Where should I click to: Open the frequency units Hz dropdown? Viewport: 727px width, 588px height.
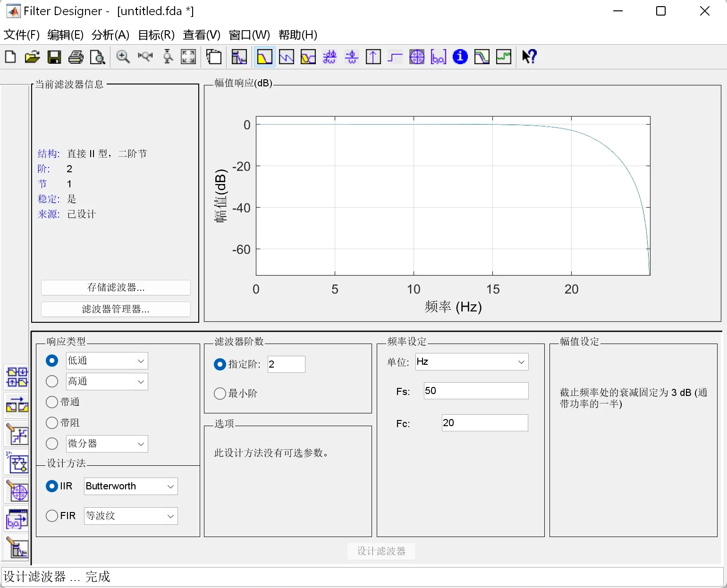(472, 362)
